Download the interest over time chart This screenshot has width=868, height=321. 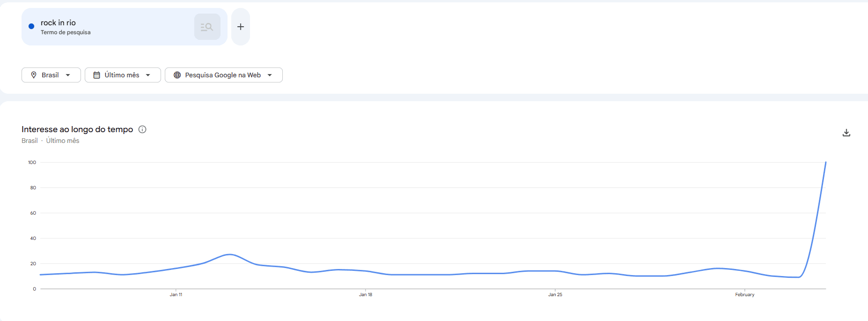(846, 133)
